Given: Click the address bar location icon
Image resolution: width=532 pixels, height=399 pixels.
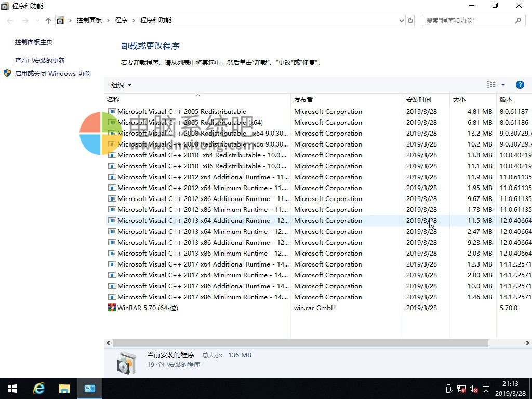Looking at the screenshot, I should click(x=60, y=21).
